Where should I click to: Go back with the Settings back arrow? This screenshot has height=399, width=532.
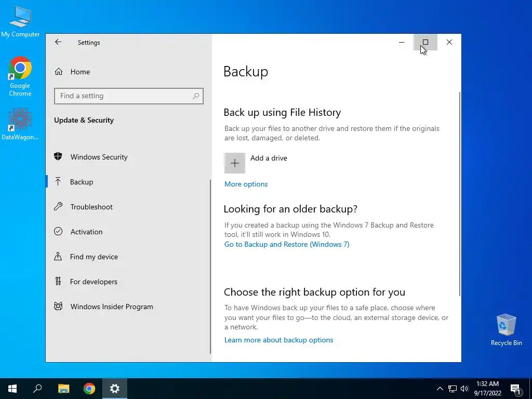point(58,42)
